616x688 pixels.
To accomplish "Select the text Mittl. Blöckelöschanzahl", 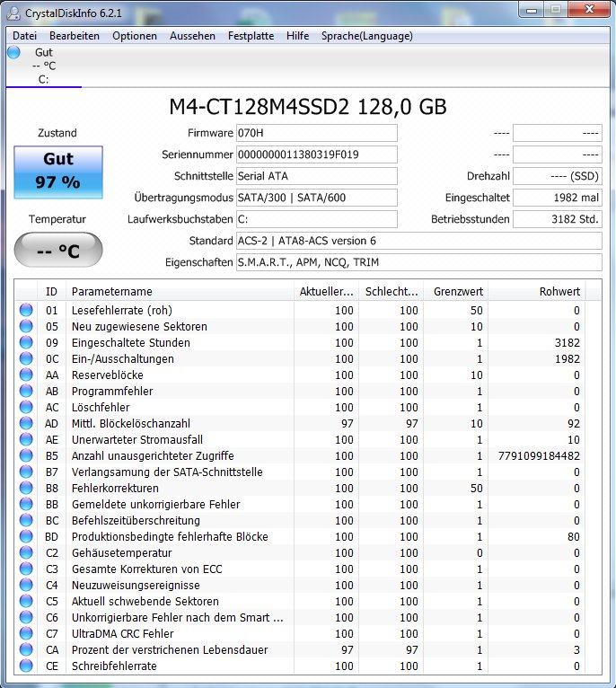I will 131,424.
